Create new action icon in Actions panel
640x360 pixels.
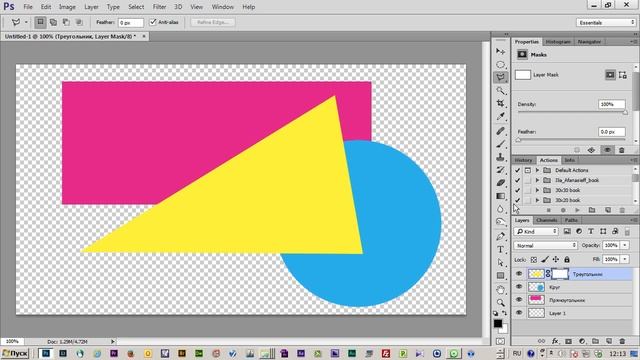click(608, 210)
